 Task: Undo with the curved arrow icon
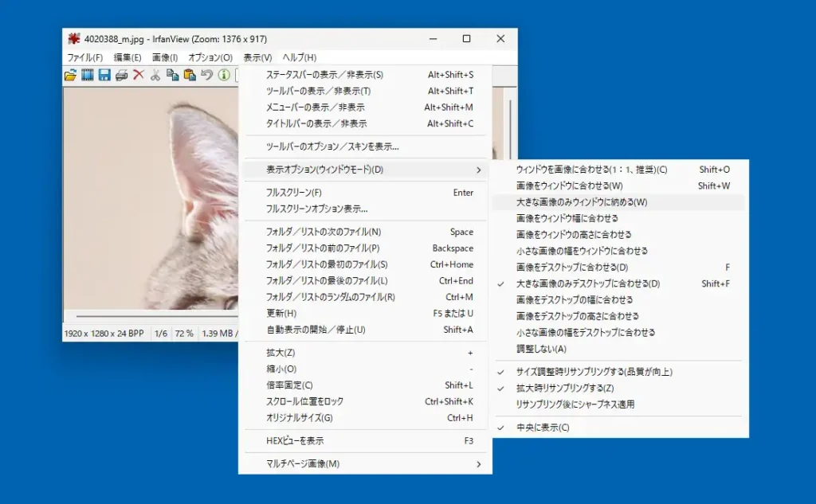[x=206, y=77]
